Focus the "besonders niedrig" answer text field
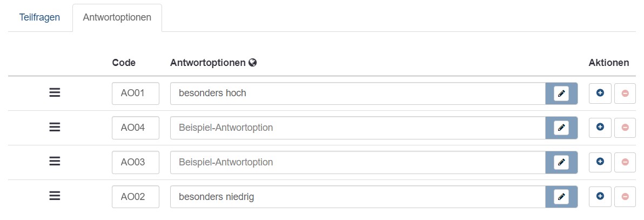This screenshot has width=644, height=220. [358, 197]
